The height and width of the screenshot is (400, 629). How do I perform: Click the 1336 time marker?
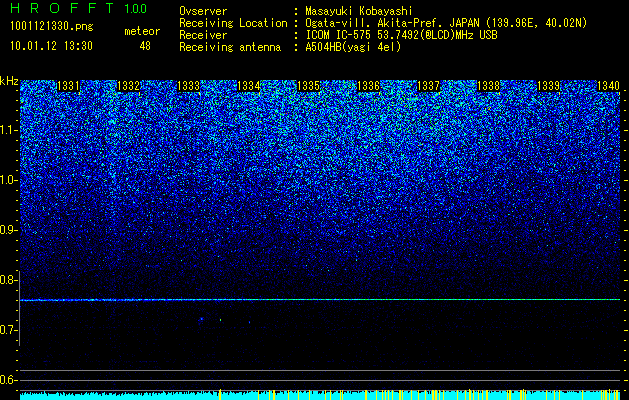click(x=368, y=86)
